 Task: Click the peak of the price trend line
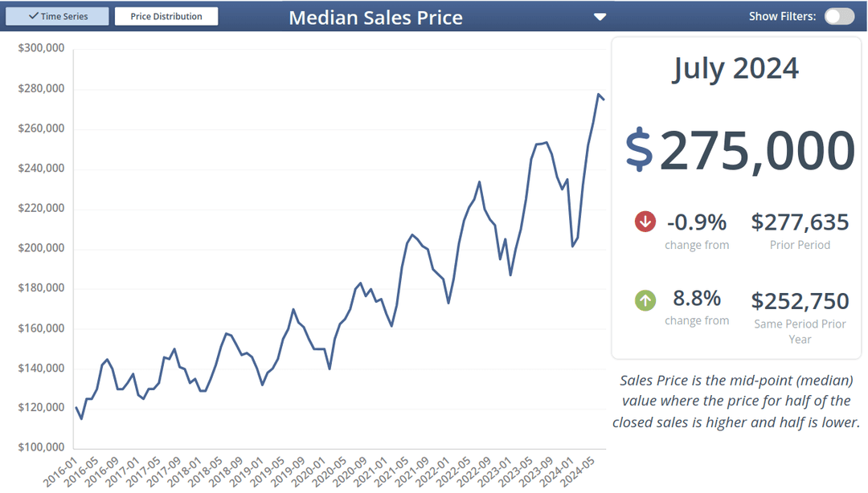[599, 96]
